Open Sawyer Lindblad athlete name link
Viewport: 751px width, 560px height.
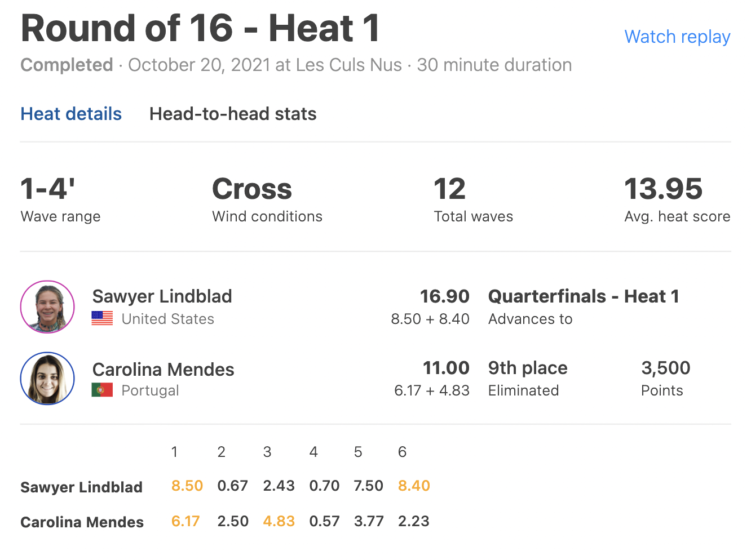[x=162, y=296]
